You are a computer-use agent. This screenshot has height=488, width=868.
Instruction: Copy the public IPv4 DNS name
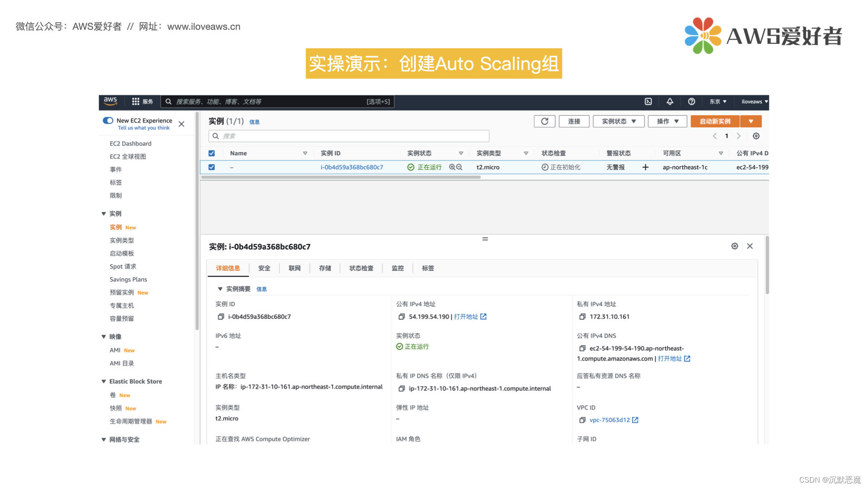tap(582, 348)
